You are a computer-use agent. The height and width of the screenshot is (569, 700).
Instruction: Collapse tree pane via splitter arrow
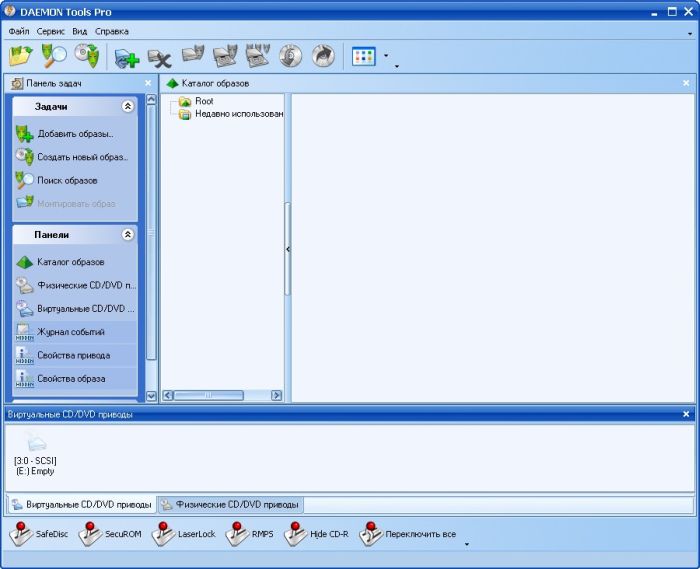(x=288, y=249)
